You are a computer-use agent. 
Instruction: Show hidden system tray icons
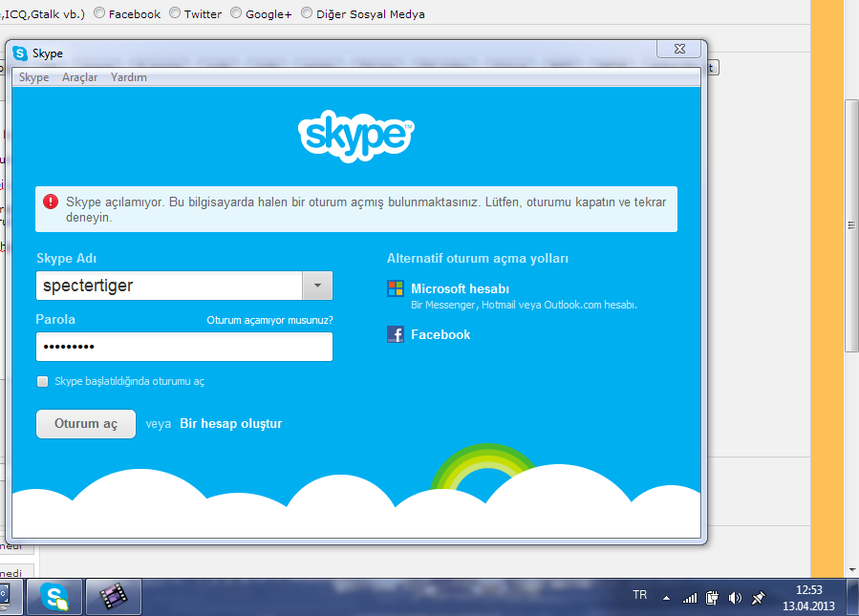666,598
